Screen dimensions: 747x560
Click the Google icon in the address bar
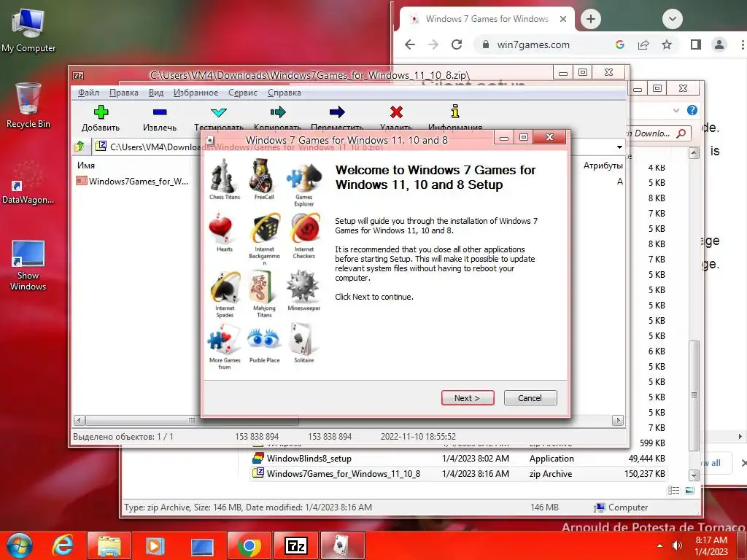pos(620,44)
